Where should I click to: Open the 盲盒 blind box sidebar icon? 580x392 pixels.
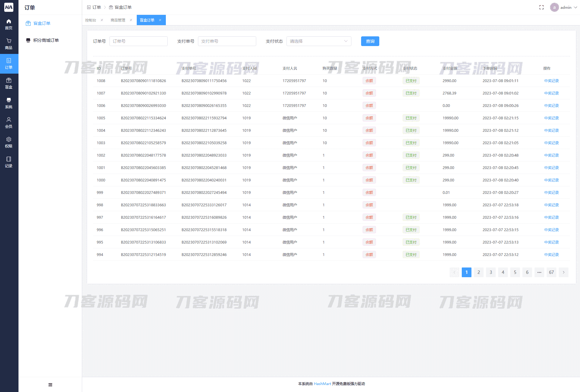[x=9, y=83]
